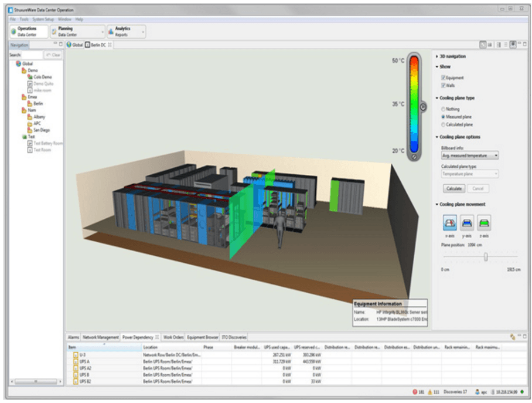The width and height of the screenshot is (532, 403).
Task: Open the Tools menu
Action: coord(24,19)
